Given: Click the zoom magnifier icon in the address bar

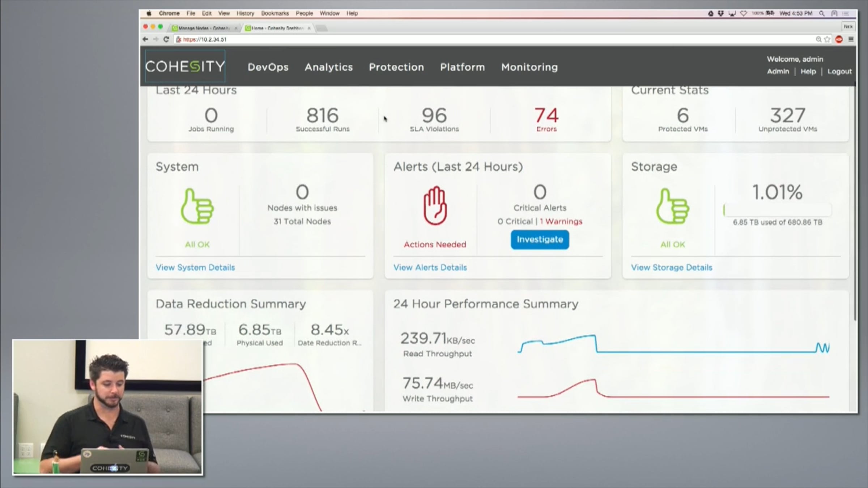Looking at the screenshot, I should (x=818, y=39).
